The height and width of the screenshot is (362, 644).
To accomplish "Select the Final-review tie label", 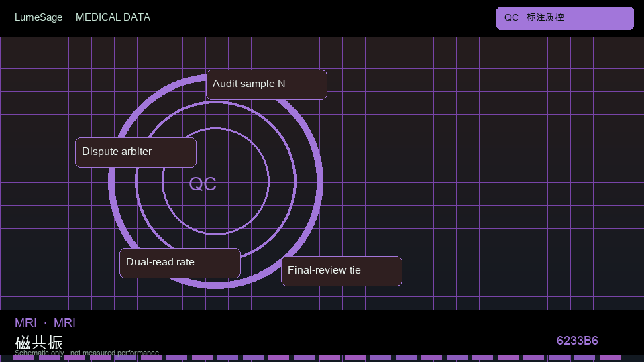I will pos(341,271).
